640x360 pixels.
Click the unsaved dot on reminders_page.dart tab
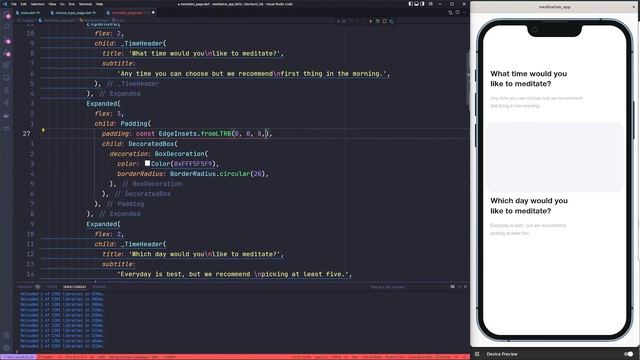(x=153, y=13)
